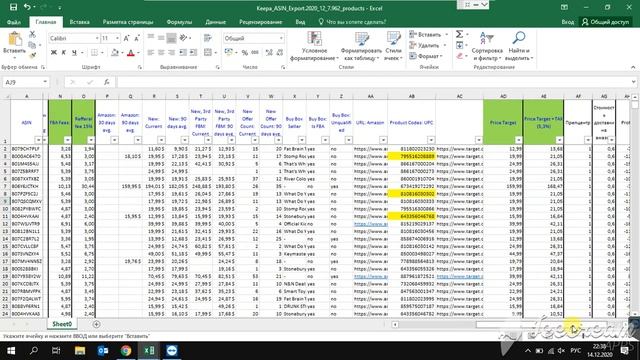Open the Price Target column filter dropdown

(x=518, y=140)
